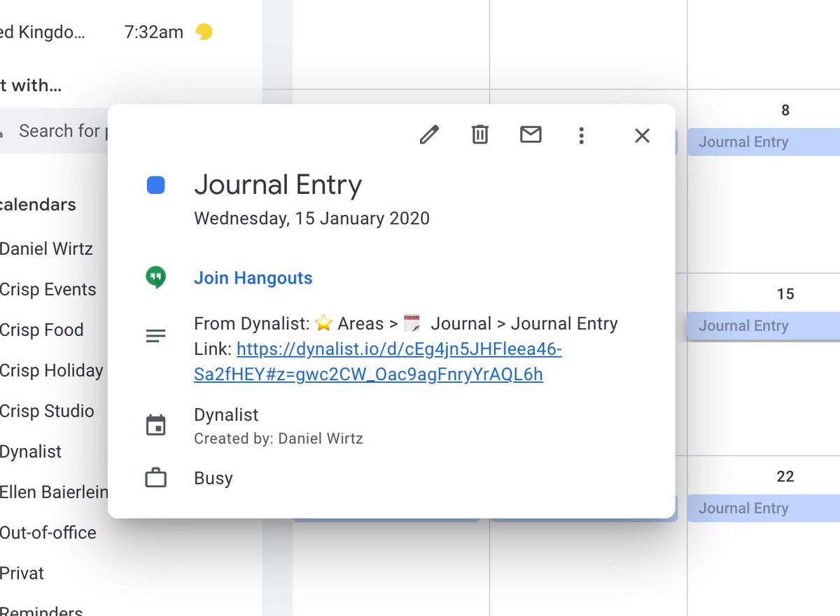Select the Out-of-office calendar

(48, 533)
